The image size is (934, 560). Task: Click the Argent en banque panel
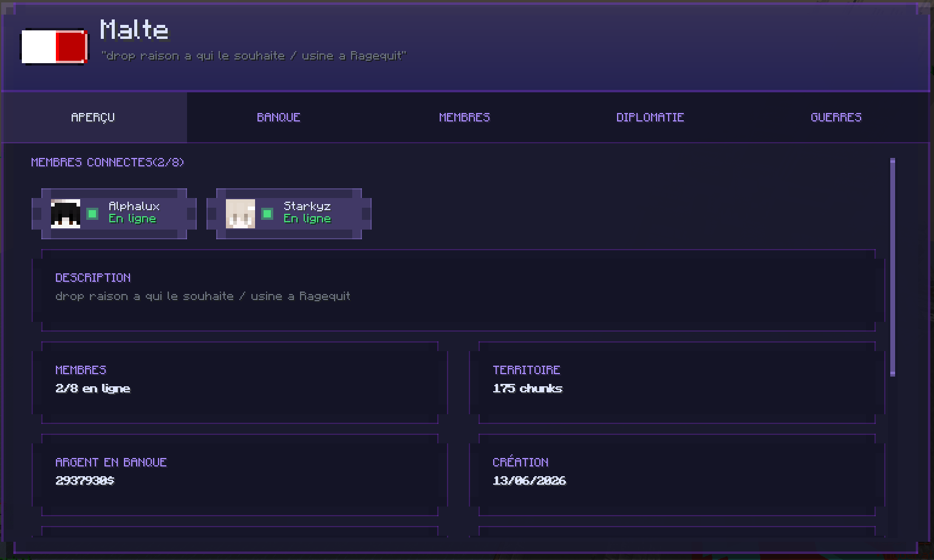(240, 475)
